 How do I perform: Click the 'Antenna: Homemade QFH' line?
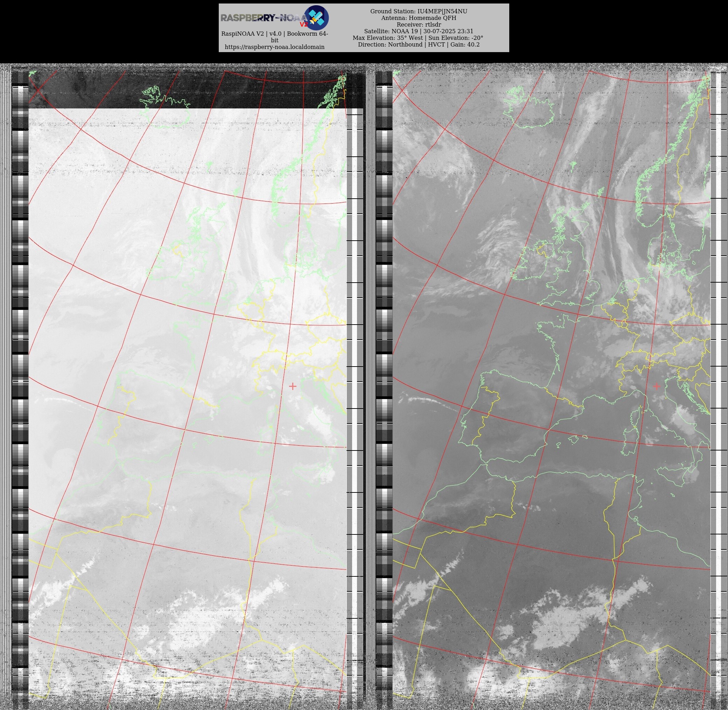(x=419, y=18)
